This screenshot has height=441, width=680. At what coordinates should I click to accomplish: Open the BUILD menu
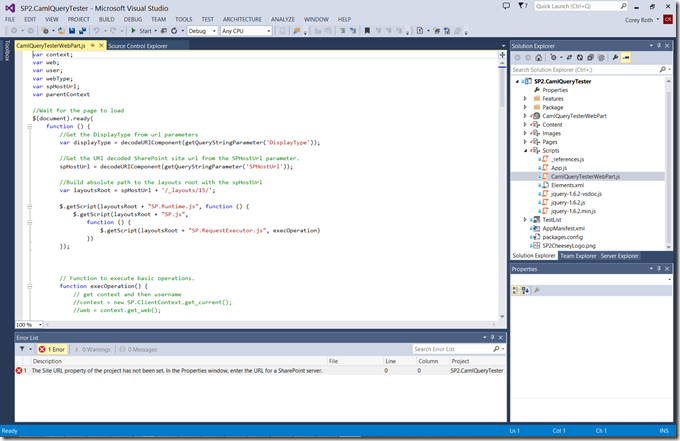point(107,20)
